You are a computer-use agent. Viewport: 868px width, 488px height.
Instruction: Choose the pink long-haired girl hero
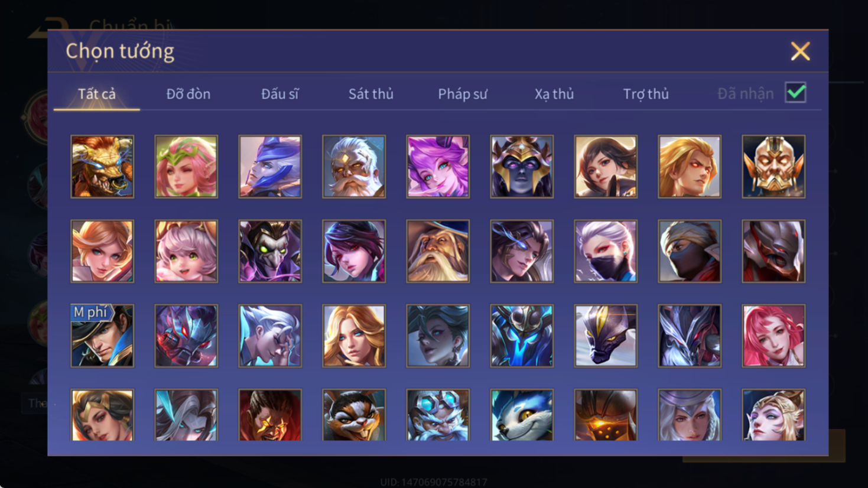click(x=773, y=336)
